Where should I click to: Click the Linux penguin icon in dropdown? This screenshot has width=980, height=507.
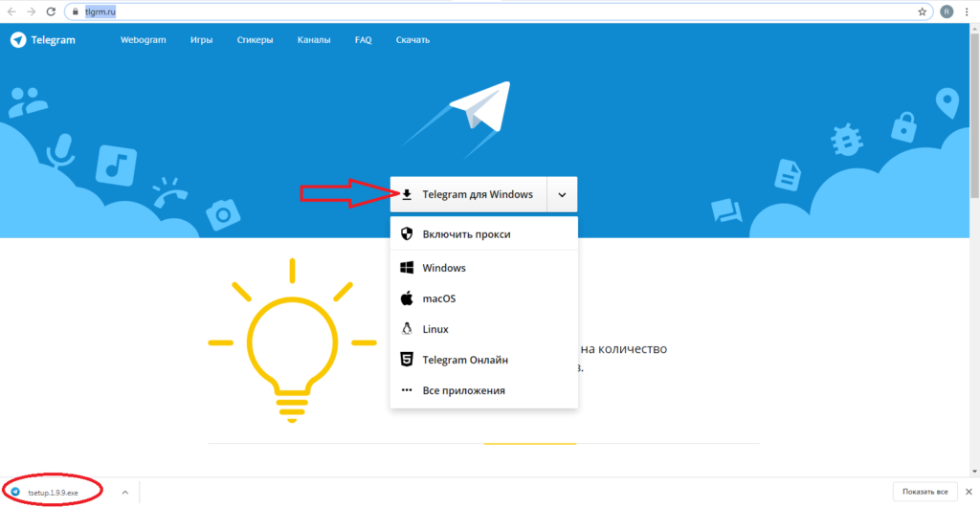click(407, 329)
